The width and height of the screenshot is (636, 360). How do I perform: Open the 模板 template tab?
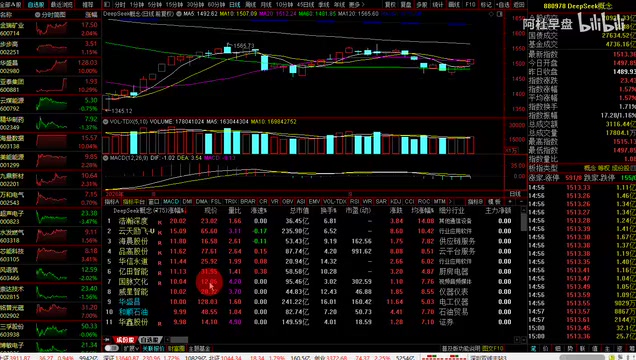(494, 201)
